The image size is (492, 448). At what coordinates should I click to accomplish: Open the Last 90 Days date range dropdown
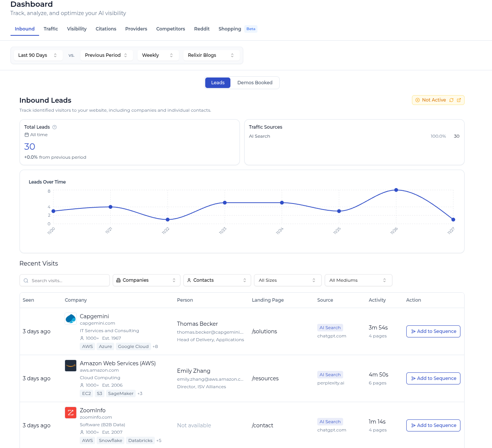[x=38, y=55]
